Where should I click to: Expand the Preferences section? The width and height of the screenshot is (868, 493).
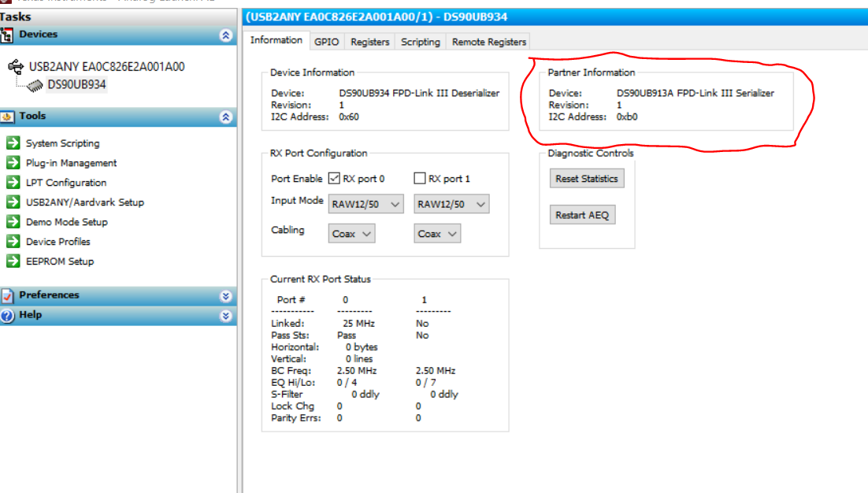pyautogui.click(x=226, y=296)
